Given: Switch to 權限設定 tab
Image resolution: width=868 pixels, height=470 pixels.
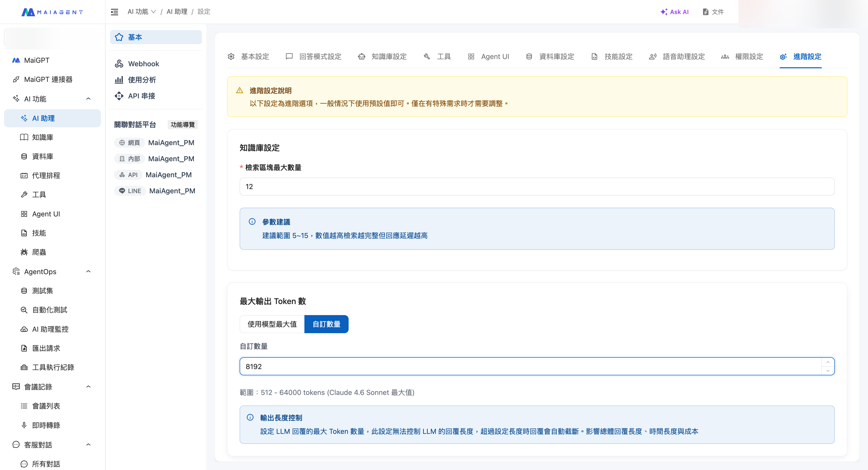Looking at the screenshot, I should tap(742, 56).
